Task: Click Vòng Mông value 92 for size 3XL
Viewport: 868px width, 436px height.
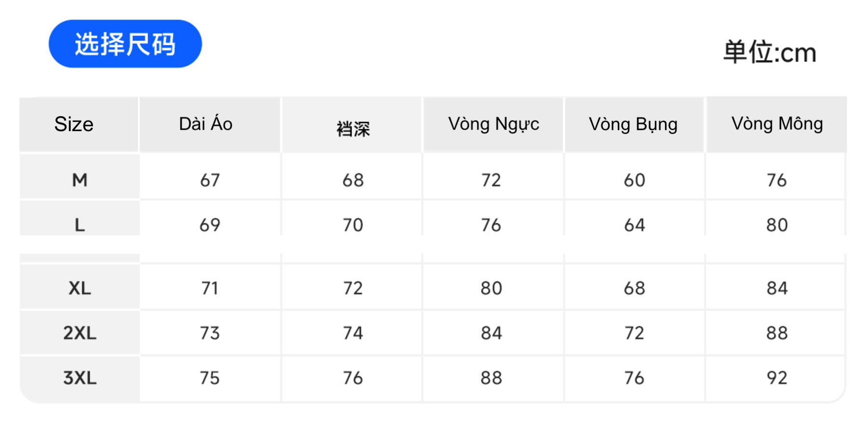Action: [777, 378]
